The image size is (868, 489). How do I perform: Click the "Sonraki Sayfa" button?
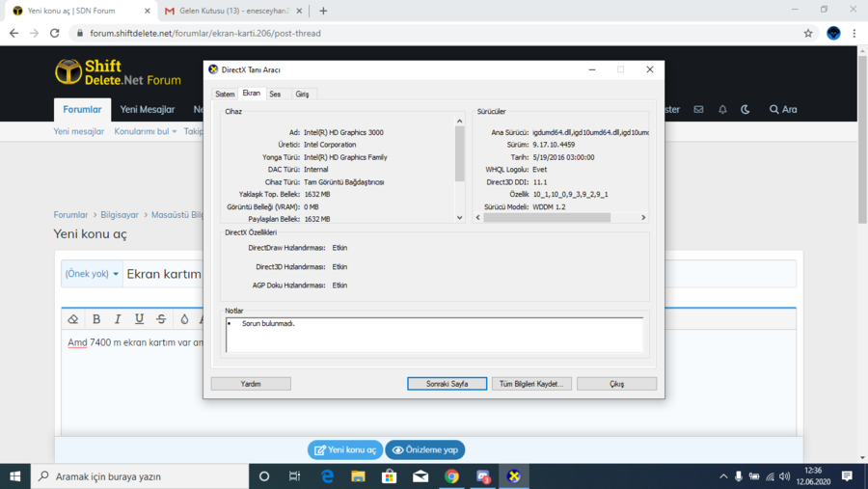pyautogui.click(x=447, y=384)
